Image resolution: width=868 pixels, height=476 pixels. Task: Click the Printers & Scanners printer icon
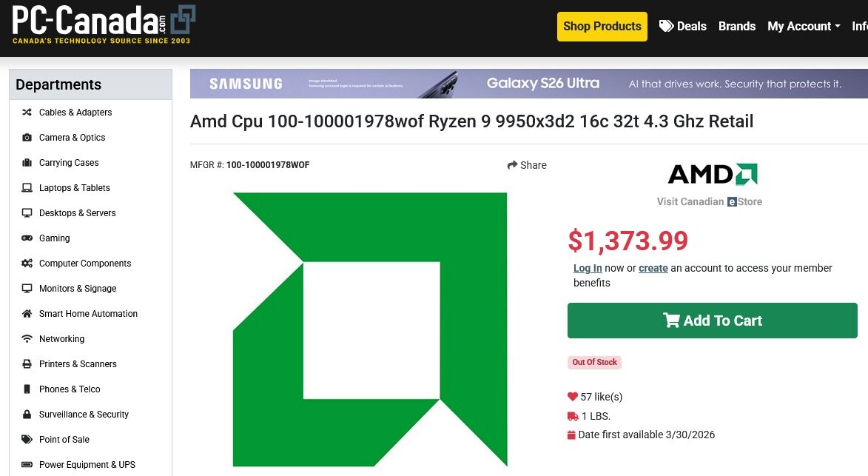pos(26,364)
